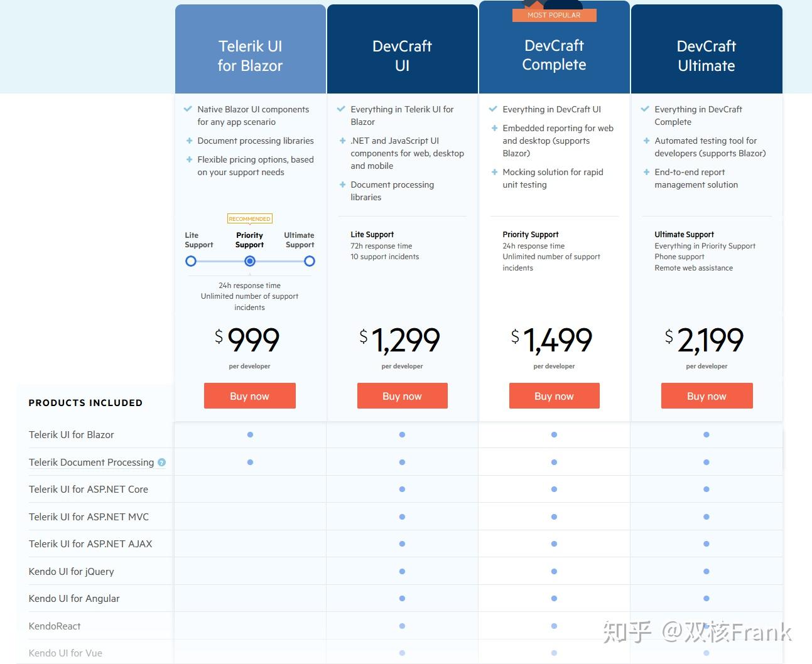Select the Ultimate Support radio option

click(x=309, y=261)
